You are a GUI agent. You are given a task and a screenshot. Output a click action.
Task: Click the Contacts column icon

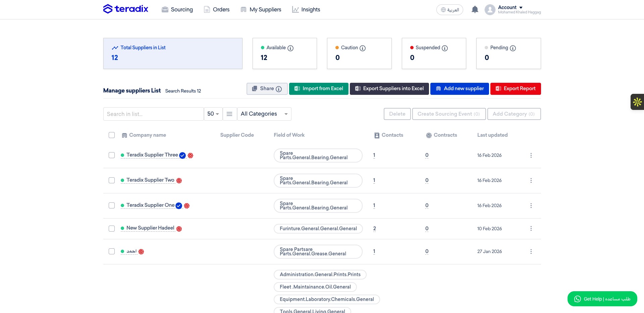pyautogui.click(x=377, y=135)
